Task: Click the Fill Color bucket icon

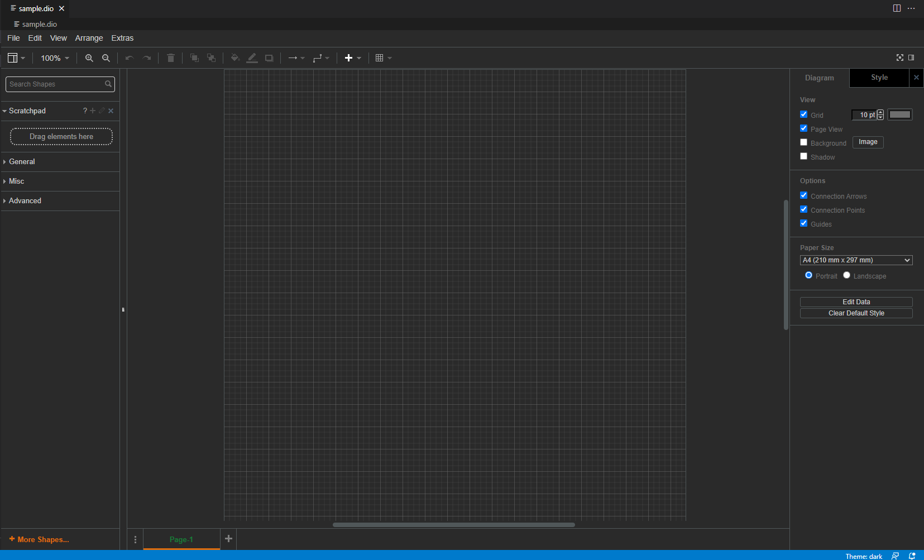Action: 235,58
